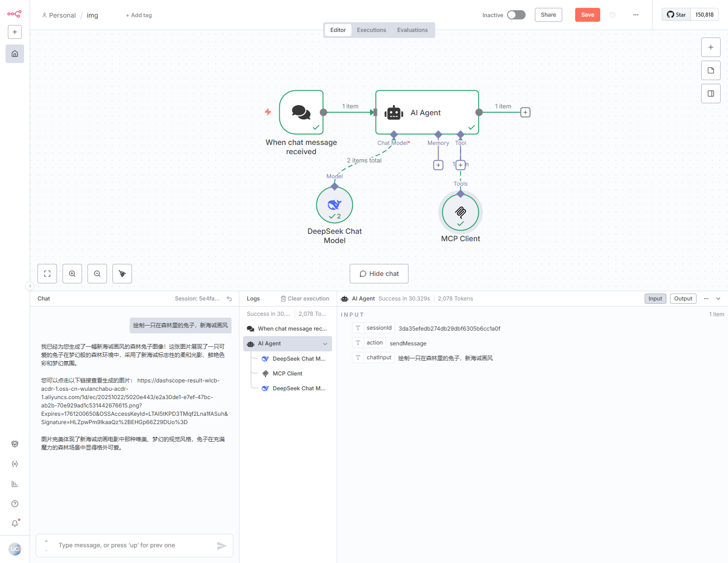Viewport: 728px width, 563px height.
Task: Click the zoom out icon
Action: 97,274
